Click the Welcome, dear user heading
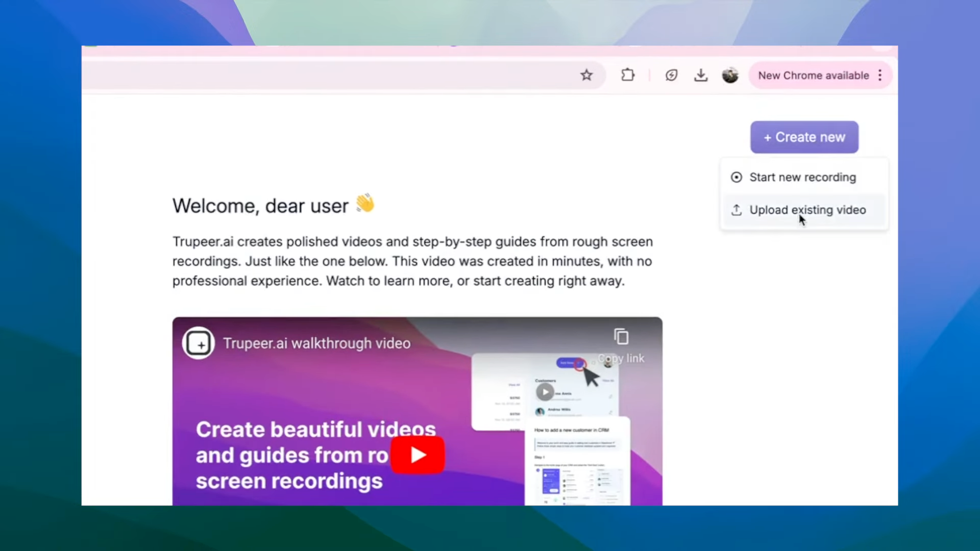 click(x=274, y=205)
